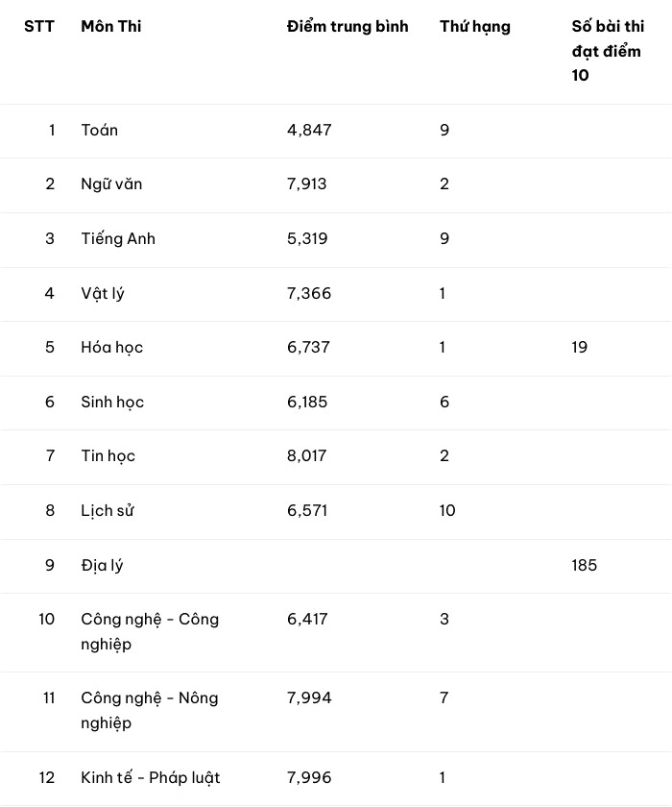The height and width of the screenshot is (807, 672).
Task: Select Kinh tế - Pháp luật cell
Action: pyautogui.click(x=150, y=777)
